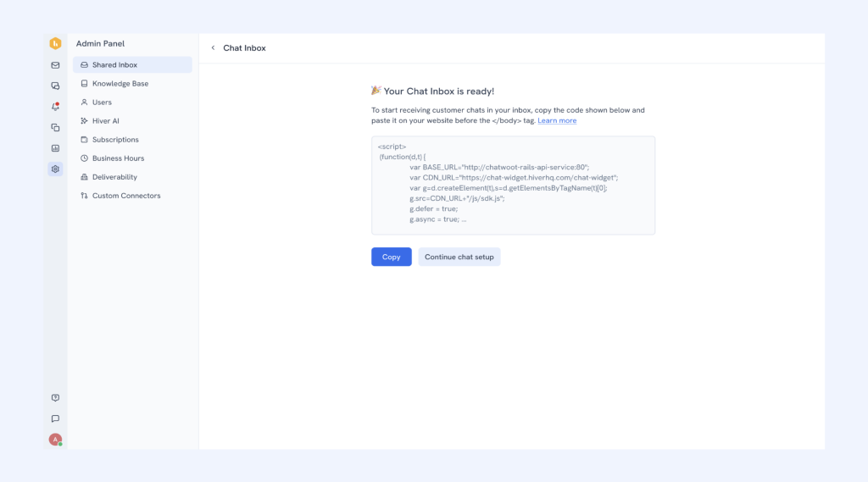868x482 pixels.
Task: Open Business Hours settings
Action: pyautogui.click(x=118, y=158)
